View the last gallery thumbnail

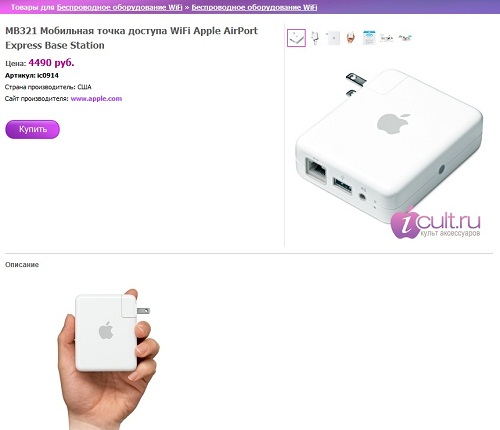tap(405, 38)
